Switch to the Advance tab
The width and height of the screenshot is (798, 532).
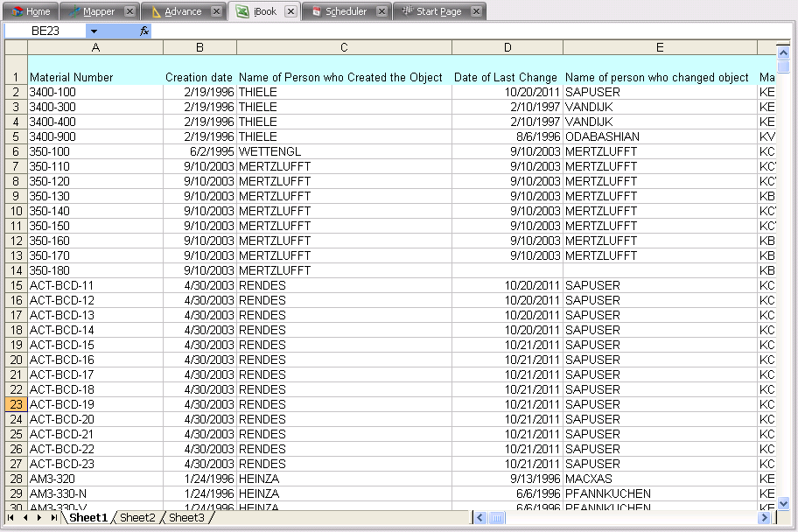tap(175, 11)
